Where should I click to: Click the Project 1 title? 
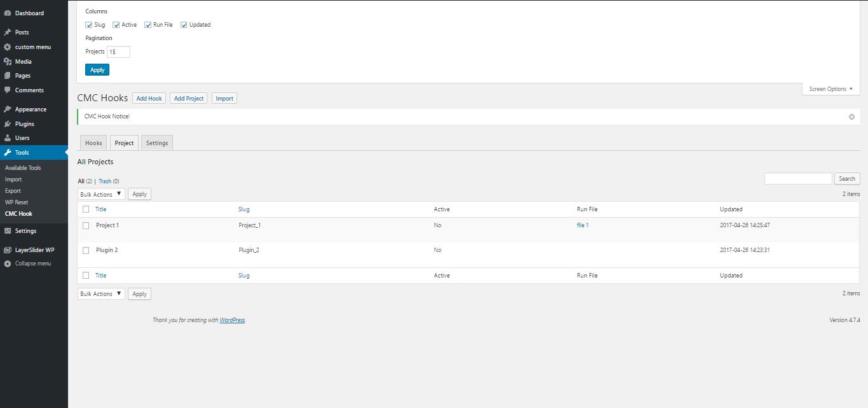click(107, 225)
